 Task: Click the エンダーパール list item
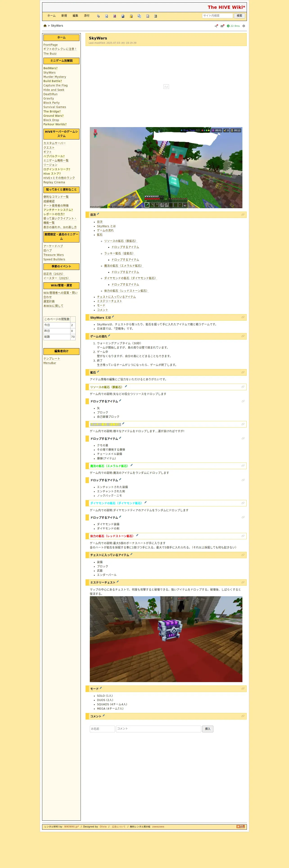(x=107, y=575)
